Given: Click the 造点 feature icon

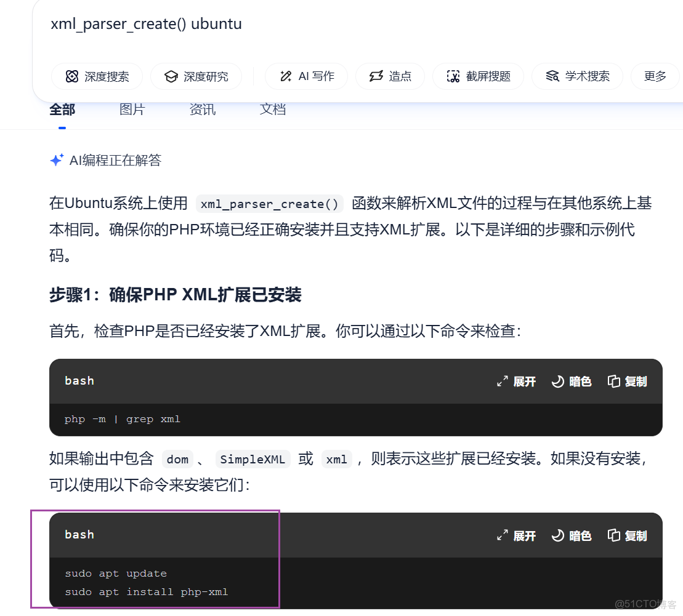Looking at the screenshot, I should coord(390,76).
